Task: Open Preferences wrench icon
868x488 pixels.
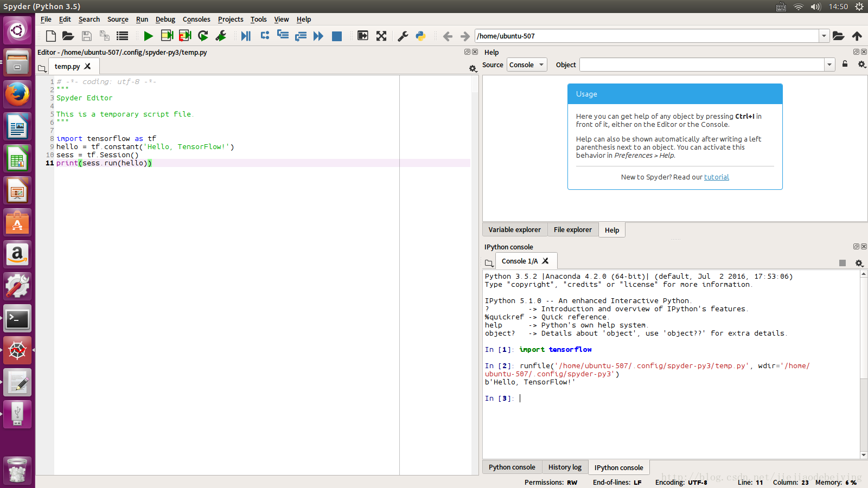Action: click(403, 36)
